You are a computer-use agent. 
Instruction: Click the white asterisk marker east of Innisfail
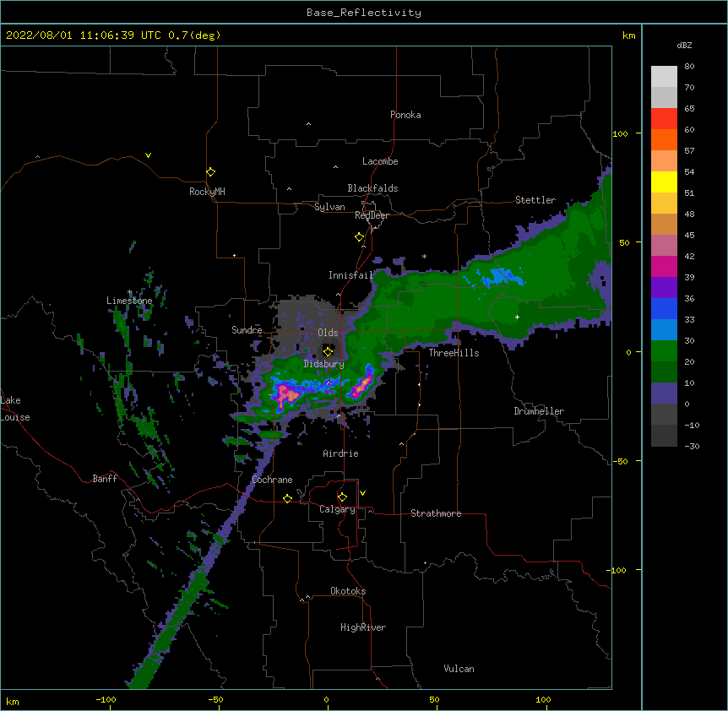pos(424,257)
